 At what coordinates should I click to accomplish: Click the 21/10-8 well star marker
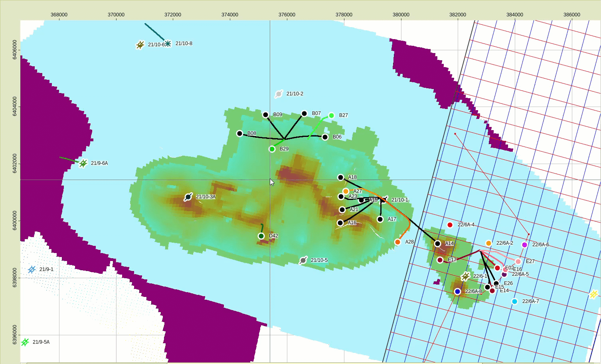coord(168,44)
